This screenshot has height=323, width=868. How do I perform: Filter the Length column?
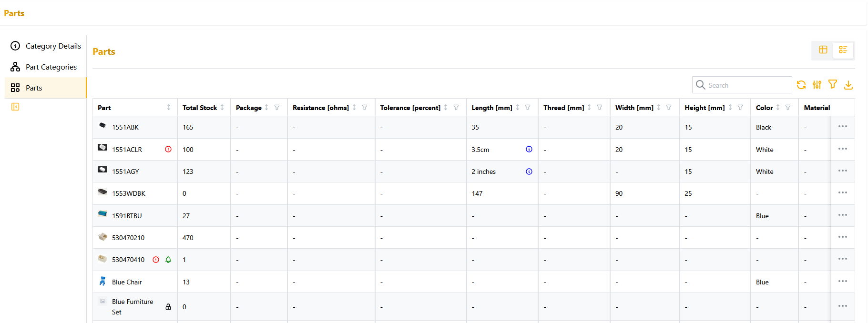point(528,107)
